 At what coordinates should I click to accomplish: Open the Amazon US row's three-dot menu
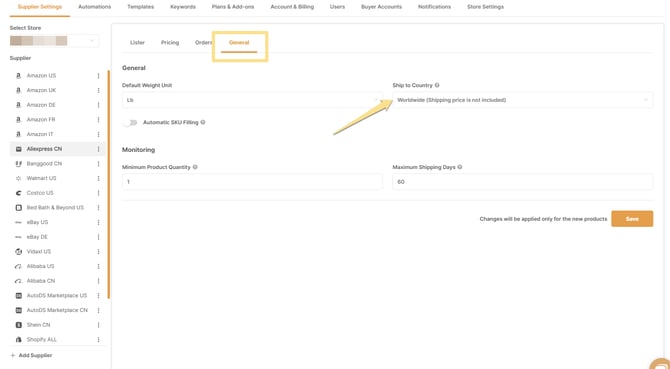(98, 76)
